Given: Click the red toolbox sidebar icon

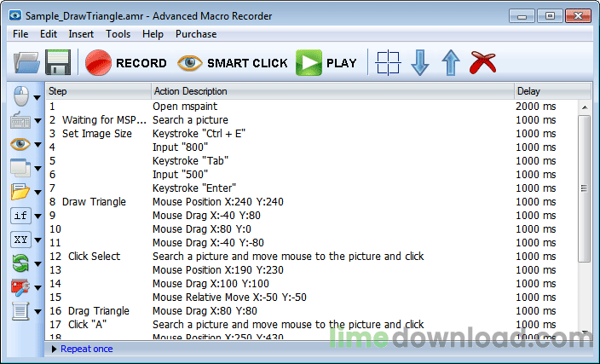Looking at the screenshot, I should pos(20,287).
